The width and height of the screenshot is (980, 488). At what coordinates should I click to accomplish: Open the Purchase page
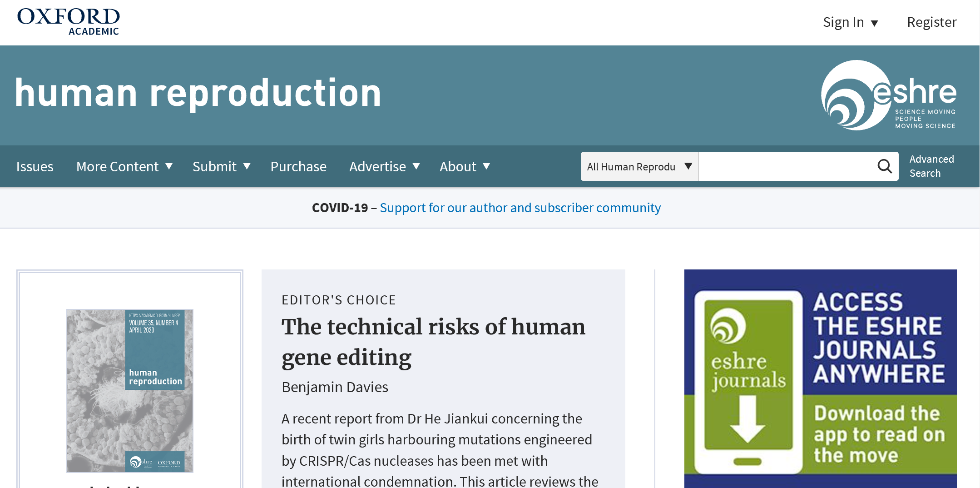point(298,166)
